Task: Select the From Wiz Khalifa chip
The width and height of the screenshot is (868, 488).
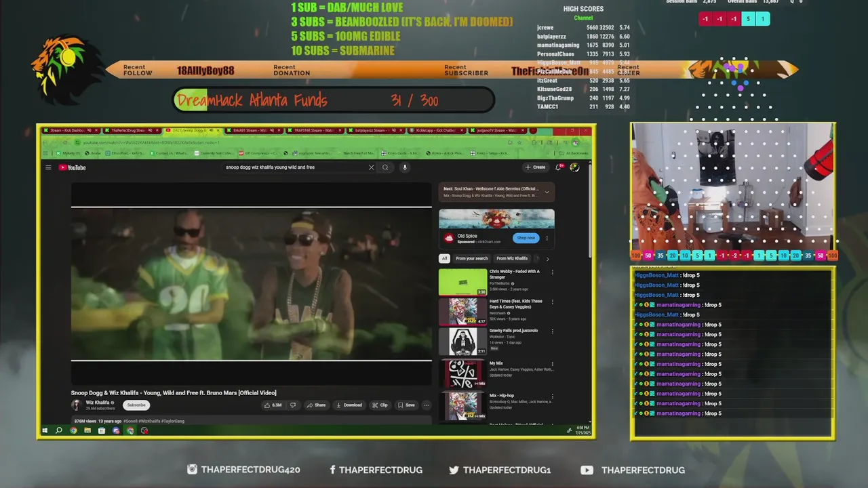Action: tap(512, 258)
